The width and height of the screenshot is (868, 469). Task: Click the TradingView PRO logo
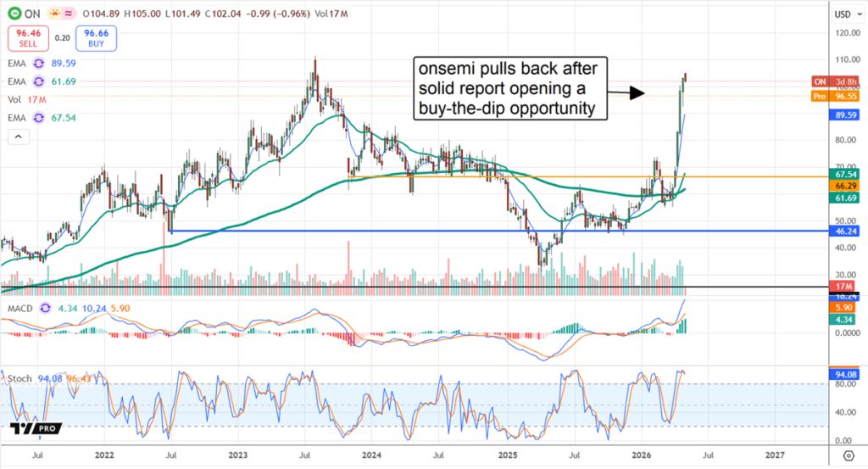(x=36, y=428)
